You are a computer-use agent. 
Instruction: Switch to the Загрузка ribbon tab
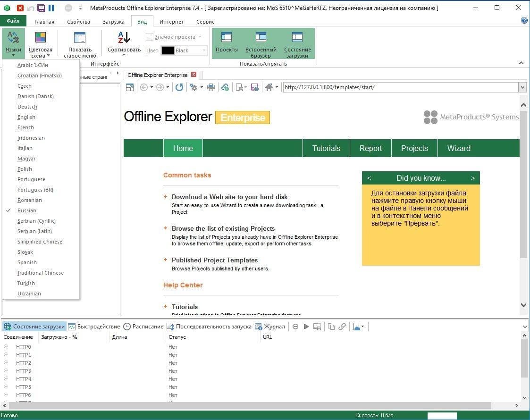point(114,22)
